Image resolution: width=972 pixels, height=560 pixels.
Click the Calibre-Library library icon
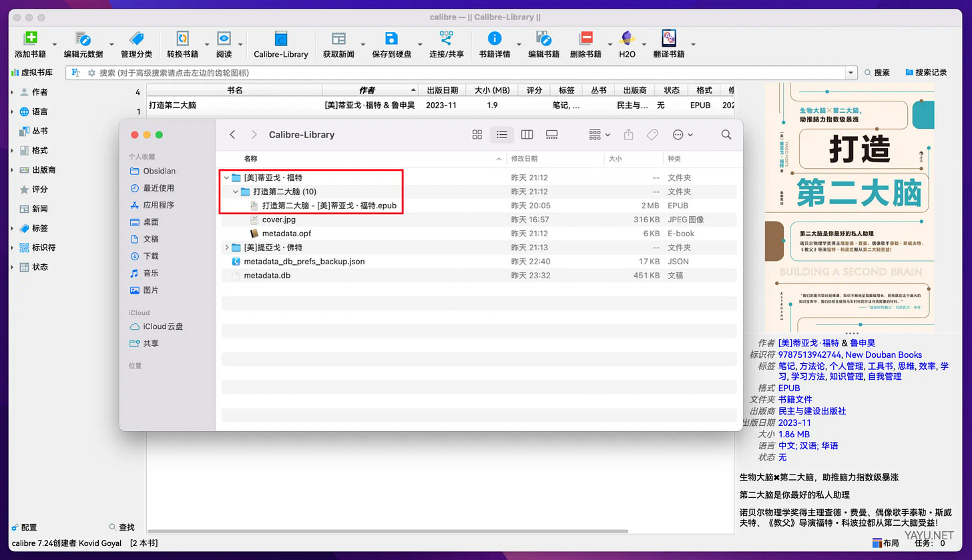pos(281,38)
